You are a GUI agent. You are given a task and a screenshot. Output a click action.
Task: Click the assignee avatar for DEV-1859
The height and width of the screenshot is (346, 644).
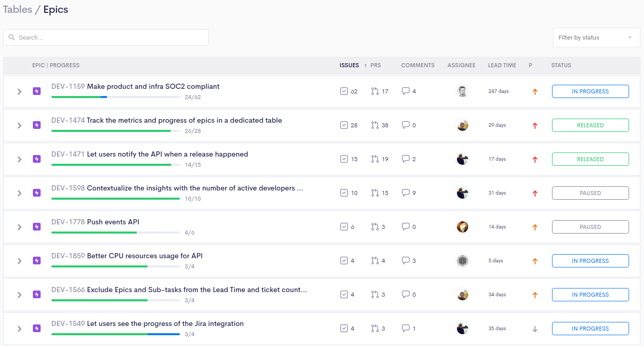tap(463, 261)
